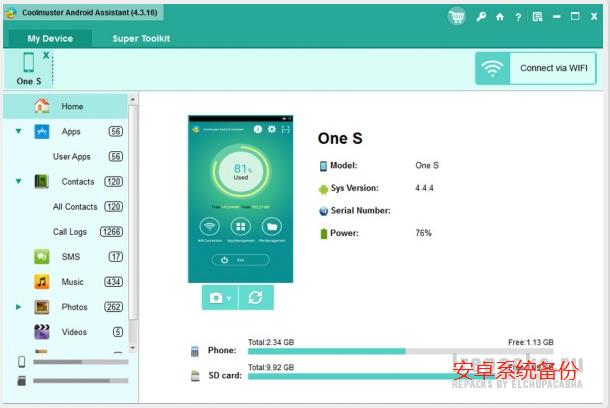Take a screenshot with camera button
Image resolution: width=610 pixels, height=408 pixels.
pos(216,298)
